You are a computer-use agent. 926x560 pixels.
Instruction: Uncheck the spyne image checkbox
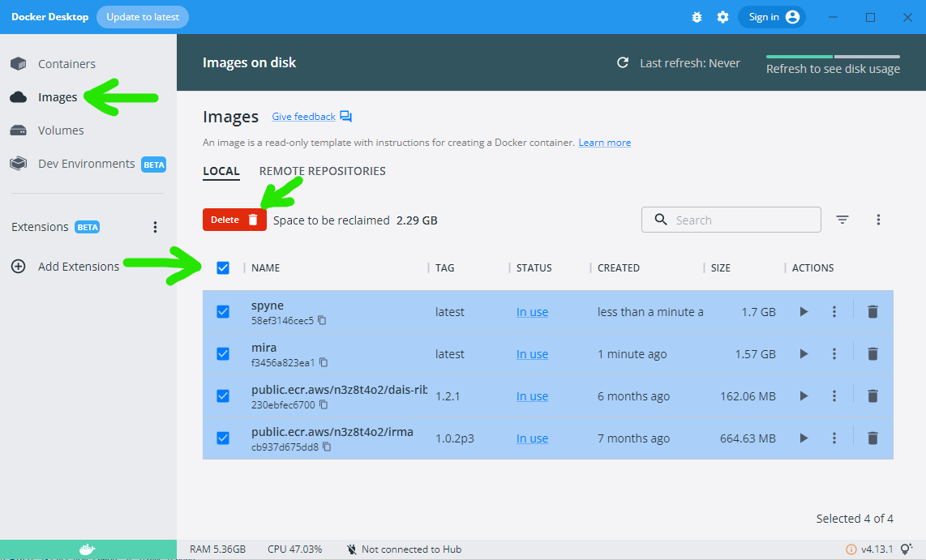coord(223,311)
